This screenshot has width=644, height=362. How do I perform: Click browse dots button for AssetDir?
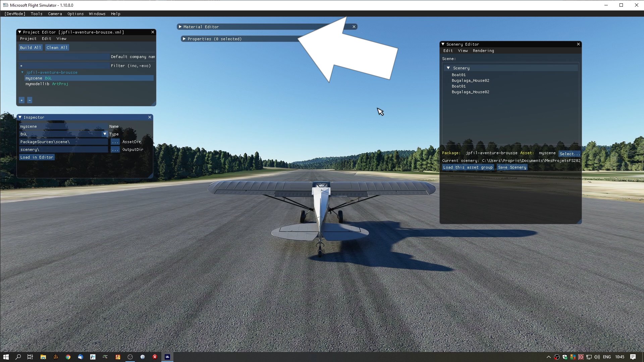(115, 142)
